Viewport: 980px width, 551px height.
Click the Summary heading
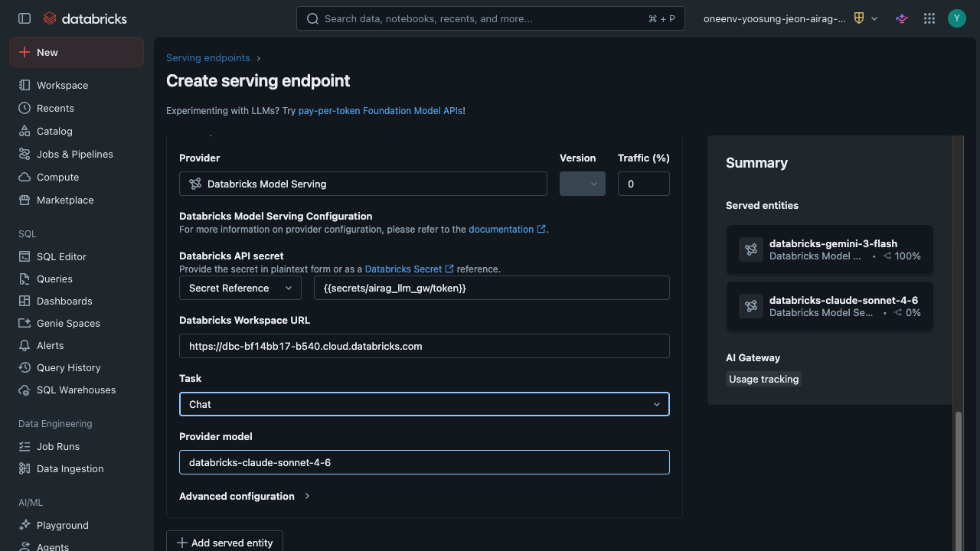point(756,162)
